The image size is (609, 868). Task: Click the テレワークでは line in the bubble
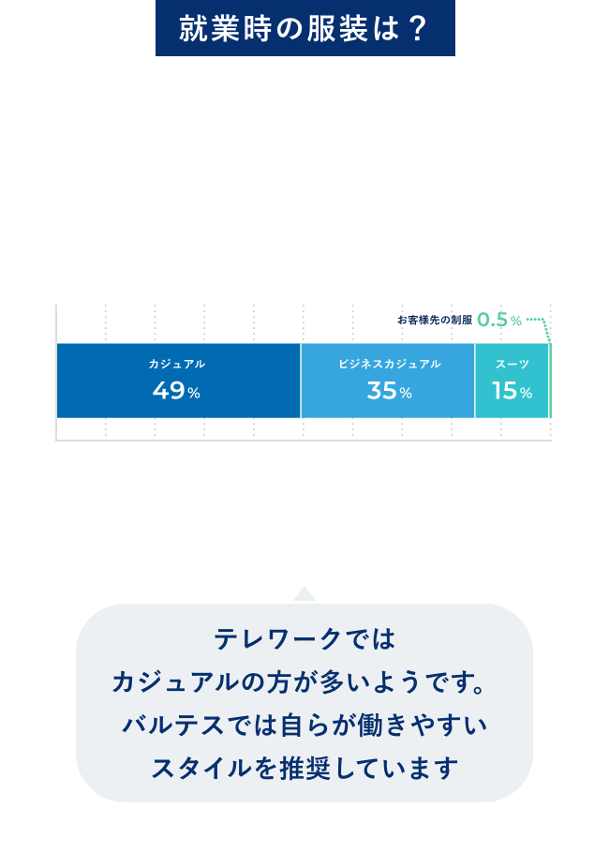click(x=304, y=640)
